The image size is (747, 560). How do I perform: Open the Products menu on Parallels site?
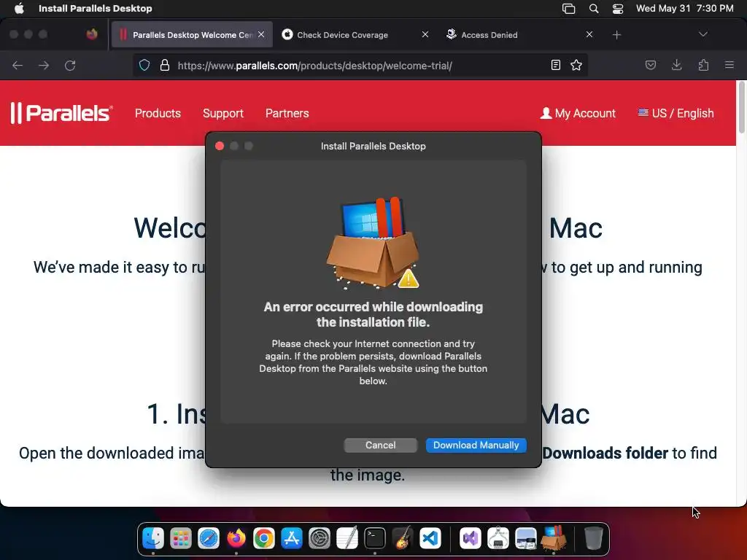pos(158,113)
